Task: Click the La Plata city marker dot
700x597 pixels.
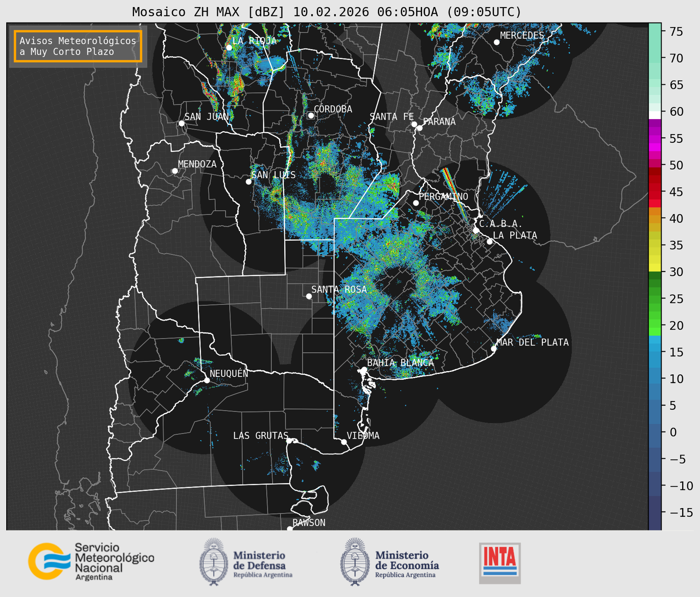Action: 490,242
